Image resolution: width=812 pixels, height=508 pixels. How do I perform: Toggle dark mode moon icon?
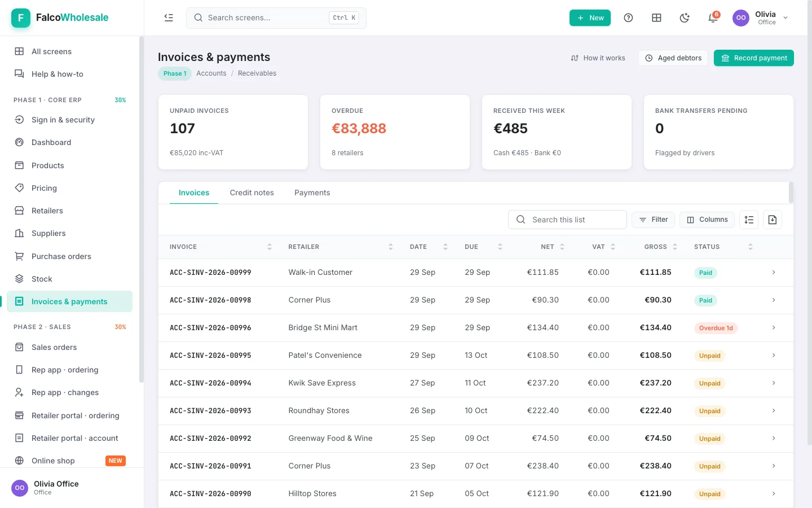(685, 17)
